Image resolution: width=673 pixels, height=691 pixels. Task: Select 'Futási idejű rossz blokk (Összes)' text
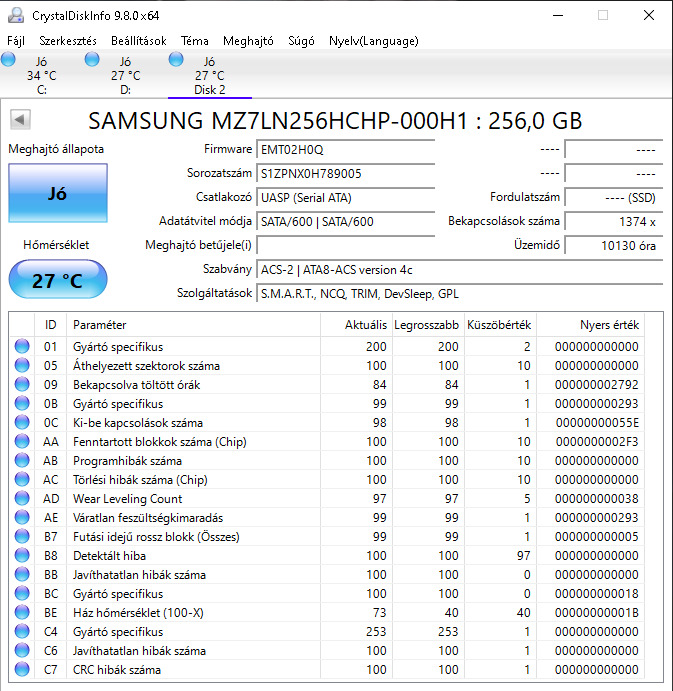click(x=156, y=537)
